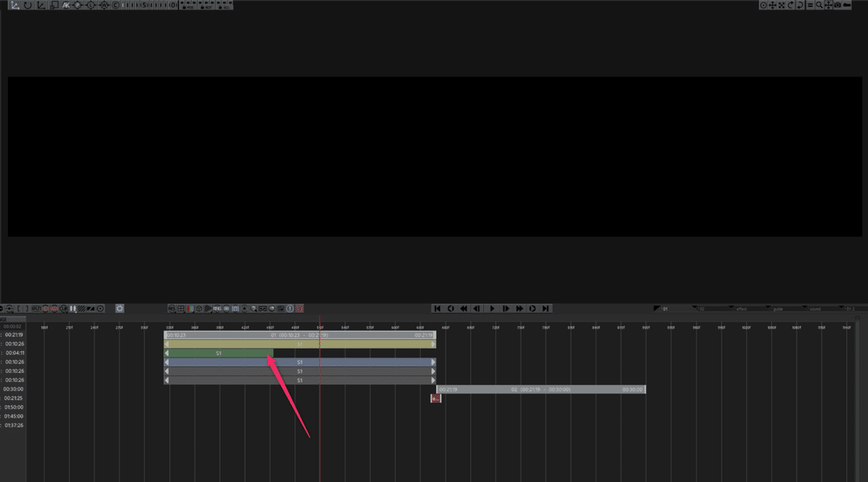This screenshot has width=868, height=482.
Task: Select the XYZ axis tool icon
Action: pyautogui.click(x=14, y=5)
